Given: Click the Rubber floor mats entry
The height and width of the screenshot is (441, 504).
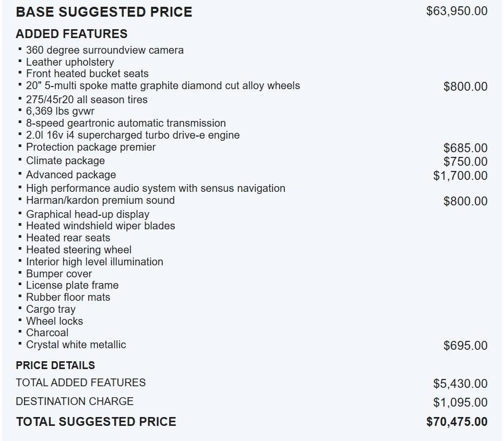Looking at the screenshot, I should pyautogui.click(x=68, y=297).
